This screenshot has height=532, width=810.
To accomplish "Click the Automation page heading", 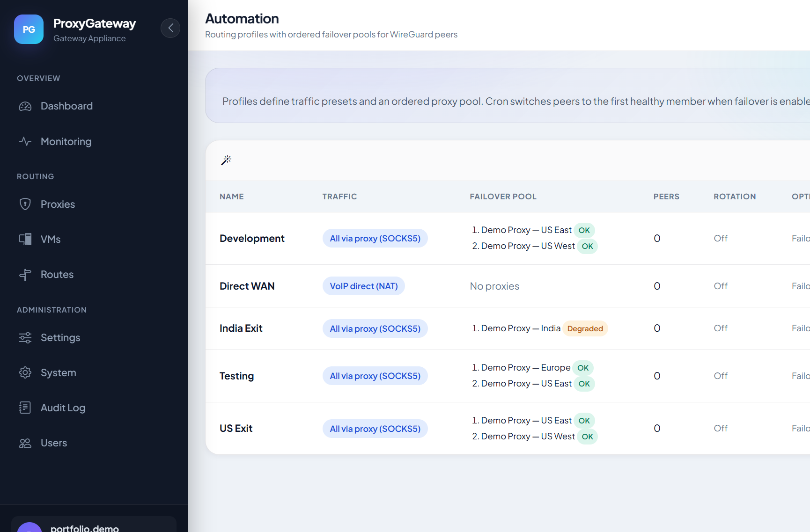I will tap(242, 19).
